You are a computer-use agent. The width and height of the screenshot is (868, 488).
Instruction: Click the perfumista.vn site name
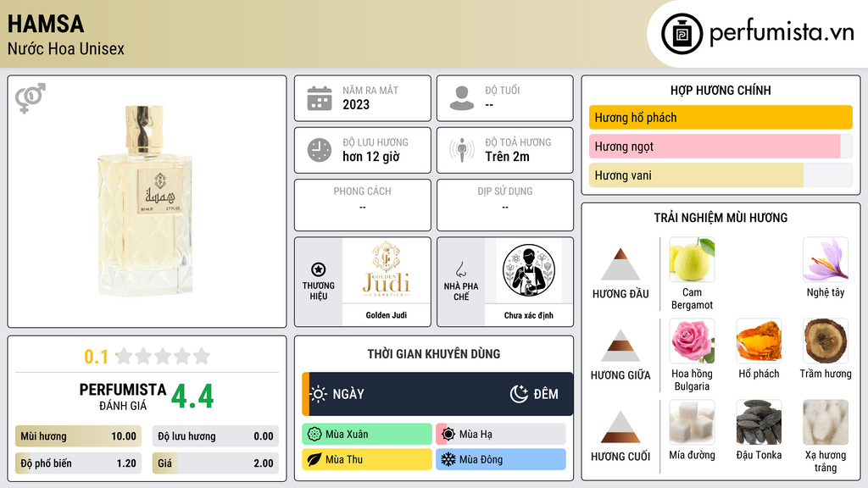(x=782, y=32)
